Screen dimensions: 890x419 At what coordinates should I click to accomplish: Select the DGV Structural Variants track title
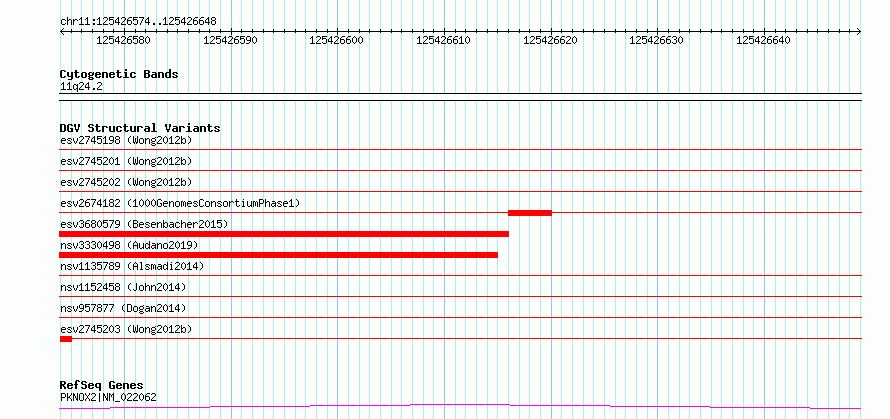pos(140,128)
